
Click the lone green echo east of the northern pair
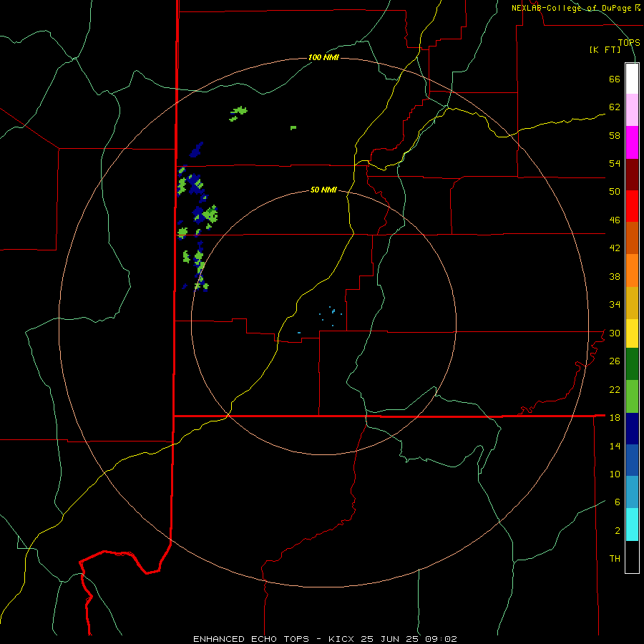[x=293, y=128]
